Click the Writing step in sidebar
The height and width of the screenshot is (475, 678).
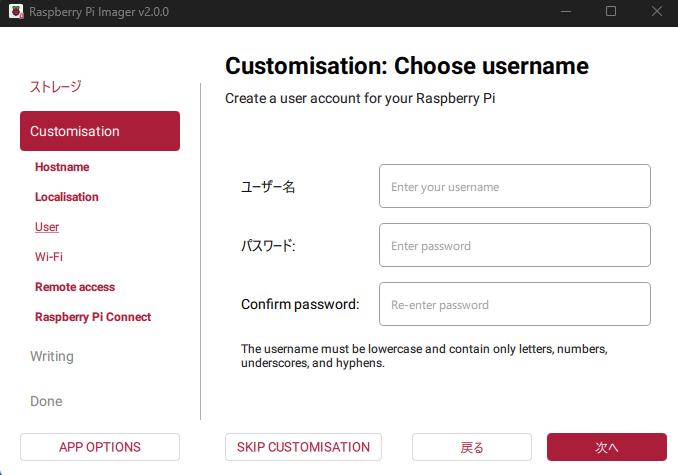tap(52, 356)
